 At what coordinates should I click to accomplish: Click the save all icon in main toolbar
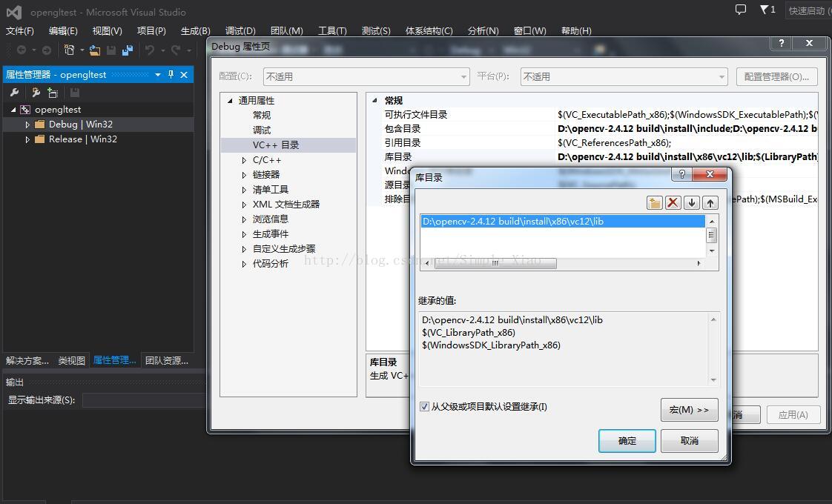(x=128, y=50)
